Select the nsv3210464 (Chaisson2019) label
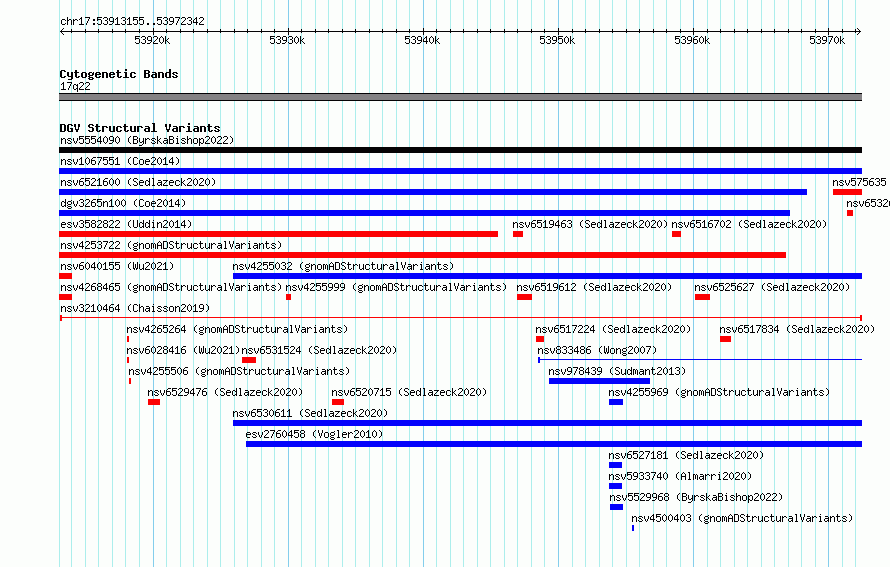This screenshot has width=890, height=567. click(x=135, y=308)
